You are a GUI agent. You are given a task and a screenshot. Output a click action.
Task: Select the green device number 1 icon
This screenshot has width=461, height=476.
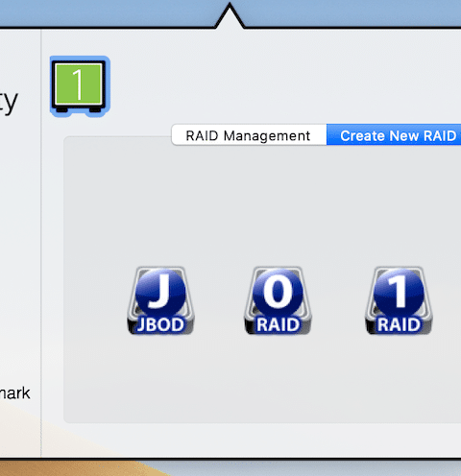(80, 86)
